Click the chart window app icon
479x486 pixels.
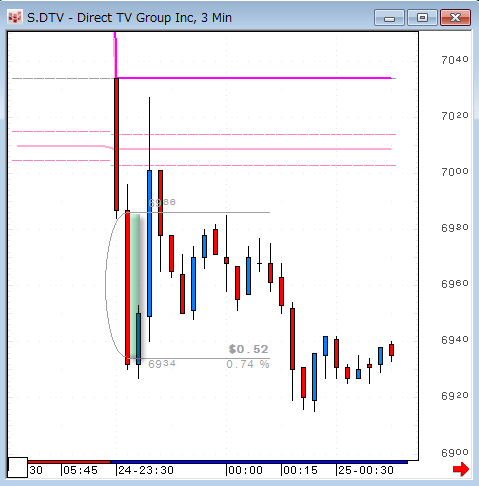point(15,17)
